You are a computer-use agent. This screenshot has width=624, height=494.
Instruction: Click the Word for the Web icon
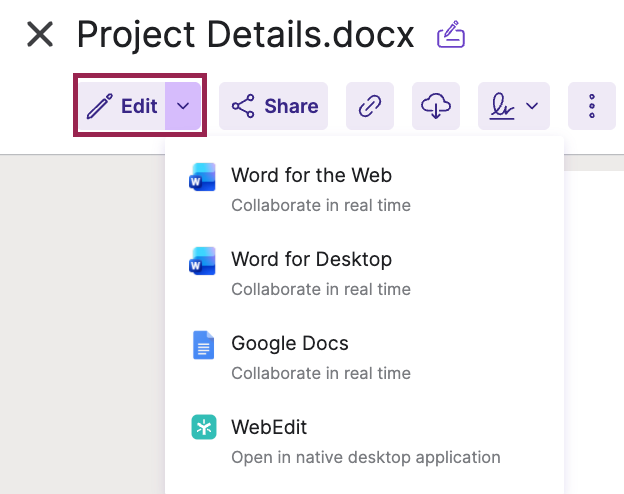tap(203, 177)
